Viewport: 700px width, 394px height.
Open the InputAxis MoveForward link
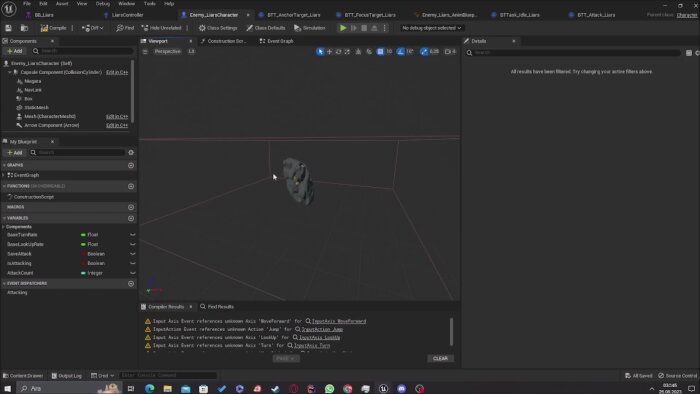pos(339,321)
